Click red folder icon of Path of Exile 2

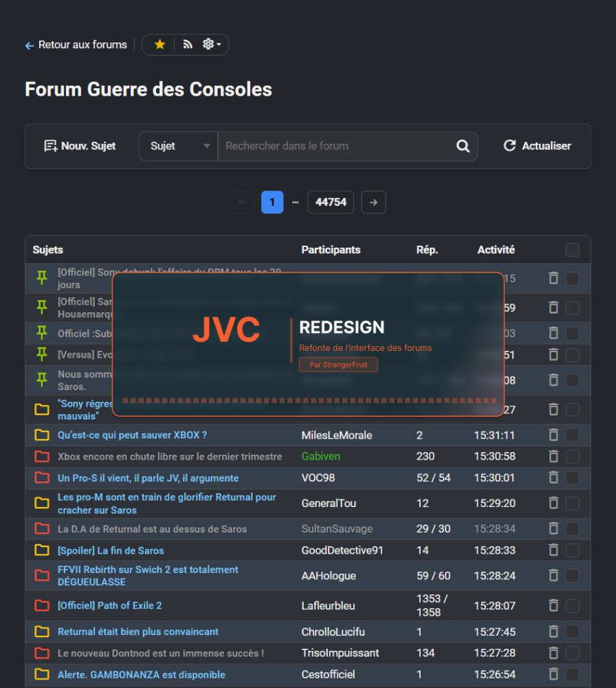42,606
